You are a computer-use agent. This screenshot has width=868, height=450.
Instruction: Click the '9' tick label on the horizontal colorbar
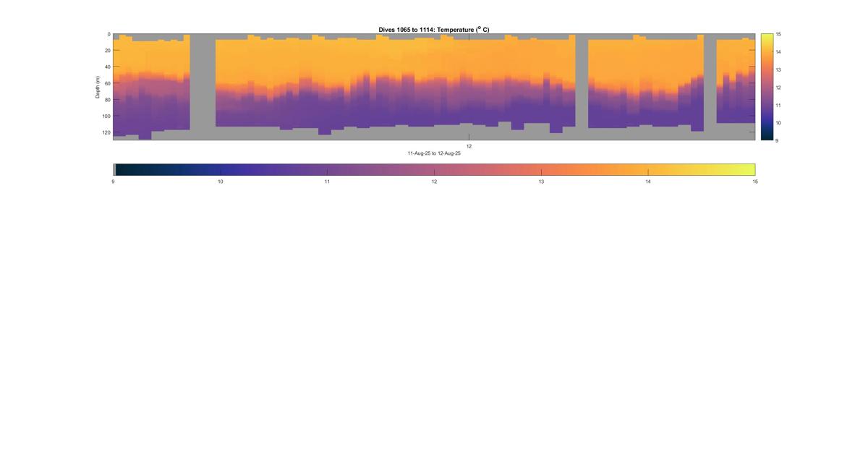114,182
